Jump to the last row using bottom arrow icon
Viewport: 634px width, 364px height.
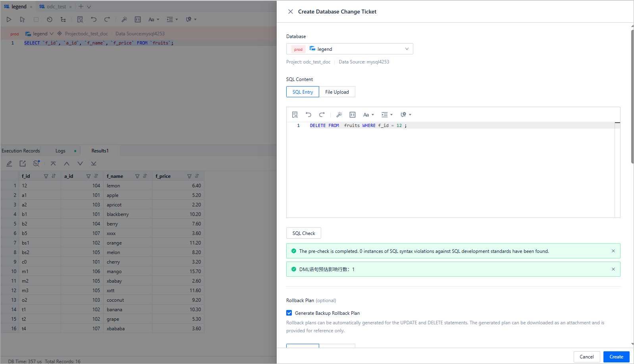pos(94,164)
